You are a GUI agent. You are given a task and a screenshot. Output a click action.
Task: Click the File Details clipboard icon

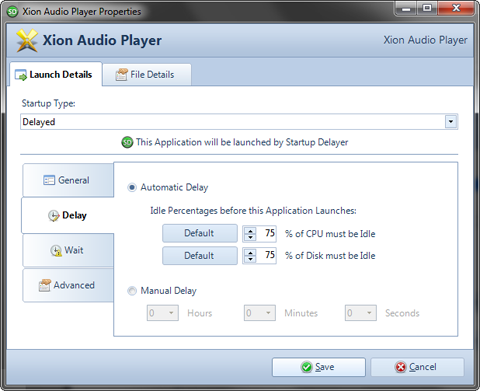121,75
